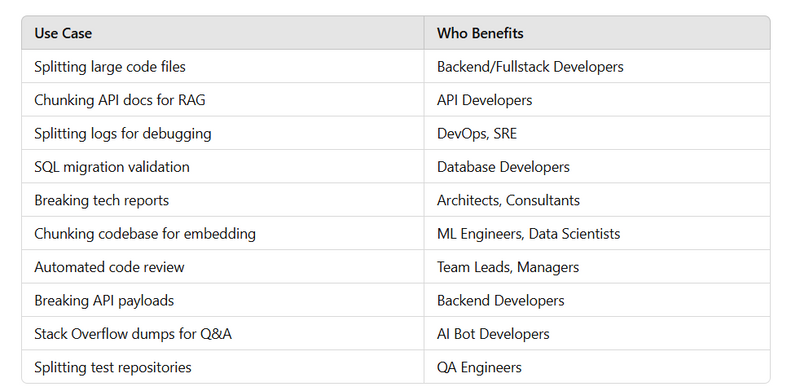
Task: Select the "ML Engineers, Data Scientists" cell
Action: 597,233
